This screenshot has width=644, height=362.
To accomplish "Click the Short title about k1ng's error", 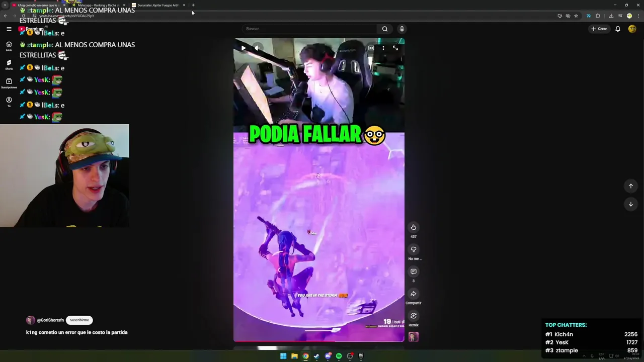I will tap(77, 332).
